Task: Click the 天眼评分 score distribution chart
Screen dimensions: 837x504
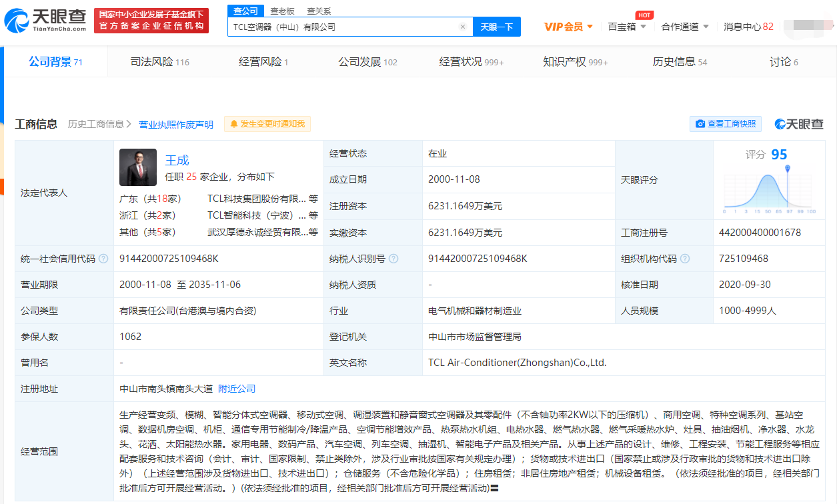Action: tap(769, 189)
